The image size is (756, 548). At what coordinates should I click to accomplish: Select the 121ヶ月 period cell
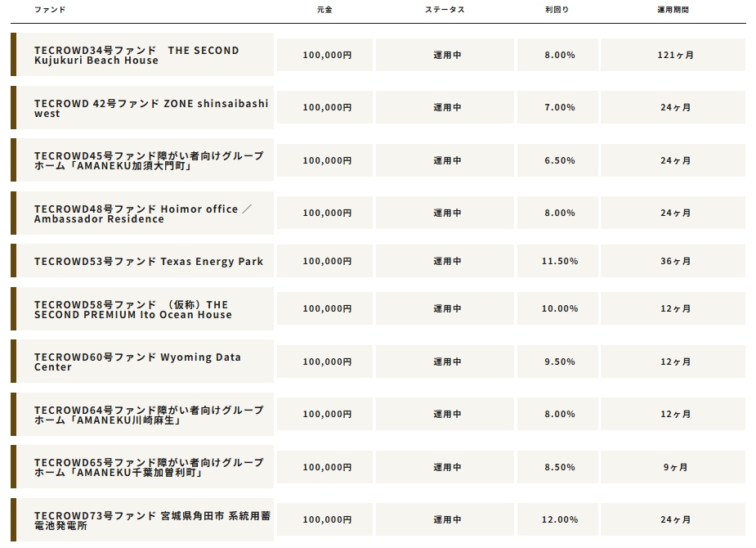click(673, 55)
